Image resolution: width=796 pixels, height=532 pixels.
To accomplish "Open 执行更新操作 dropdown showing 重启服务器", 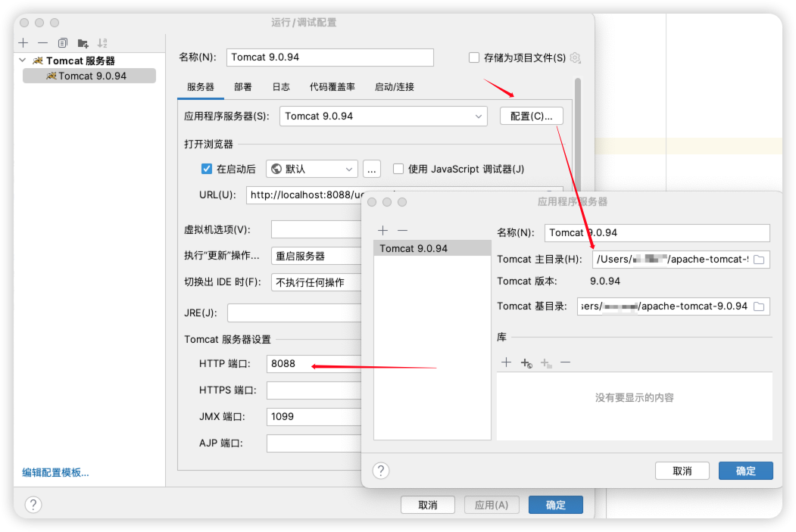I will [x=317, y=256].
